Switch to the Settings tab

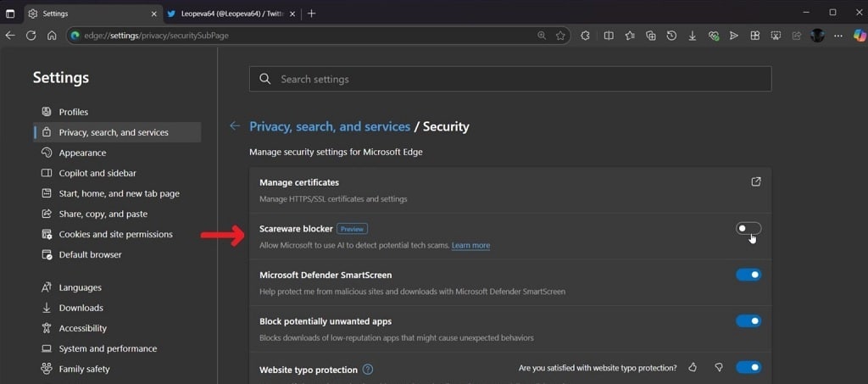[x=93, y=14]
